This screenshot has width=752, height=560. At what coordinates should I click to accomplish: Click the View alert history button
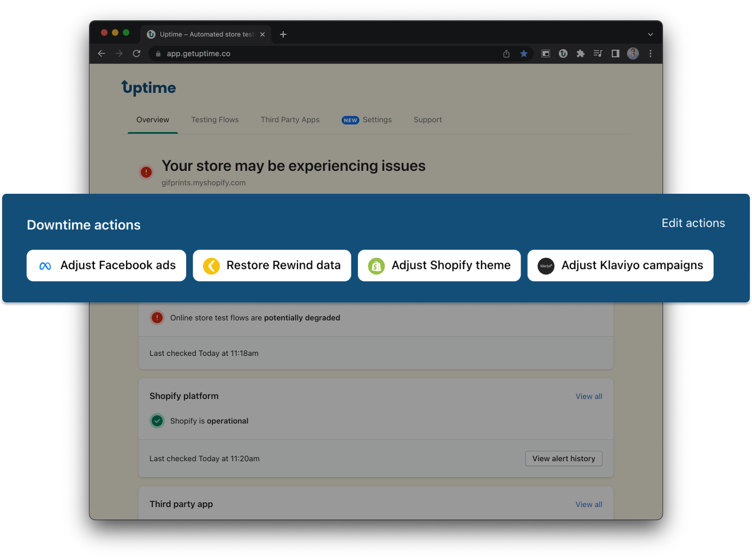564,458
